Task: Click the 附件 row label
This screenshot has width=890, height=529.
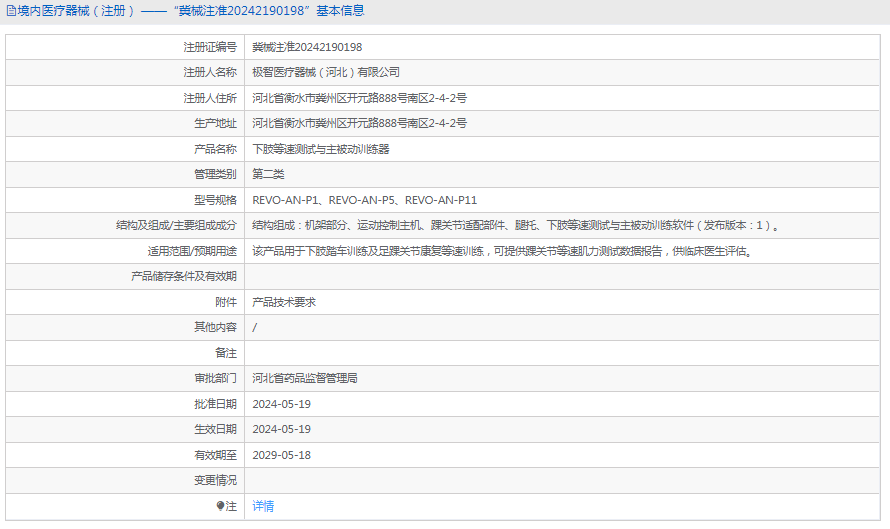Action: [226, 302]
